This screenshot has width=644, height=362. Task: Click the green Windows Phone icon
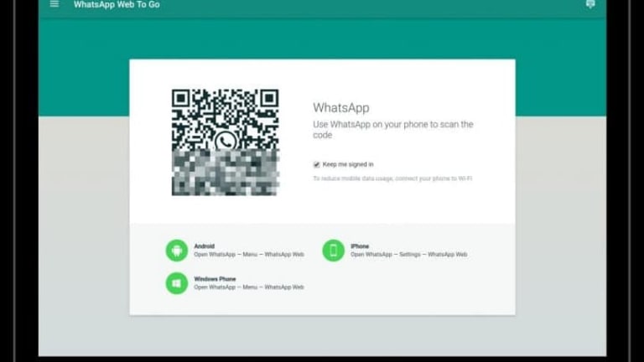(177, 283)
